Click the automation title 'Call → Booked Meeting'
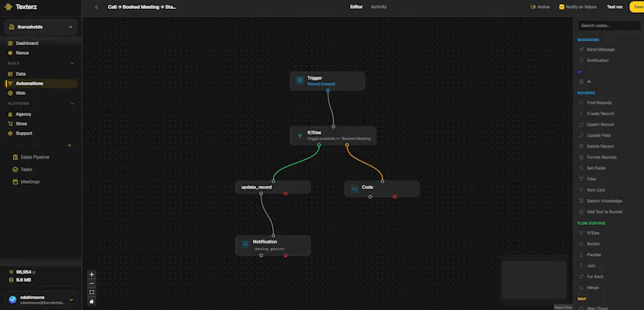The image size is (644, 310). (142, 7)
